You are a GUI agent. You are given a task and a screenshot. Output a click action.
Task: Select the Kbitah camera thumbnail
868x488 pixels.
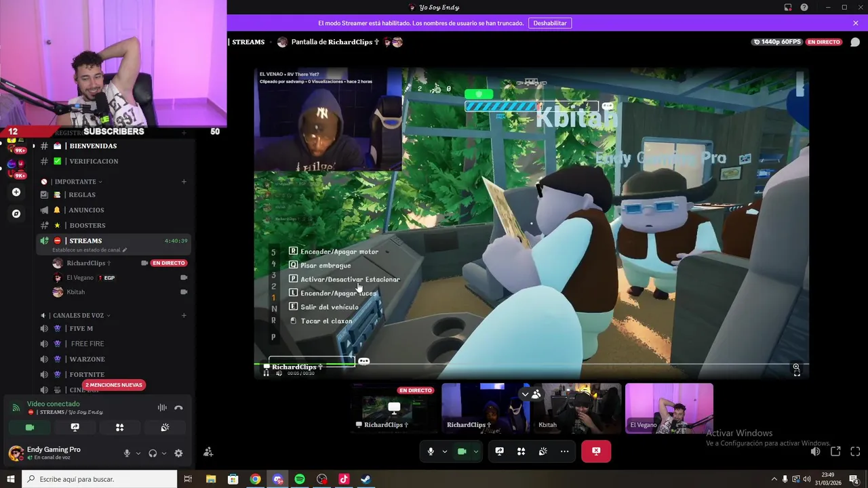(577, 408)
